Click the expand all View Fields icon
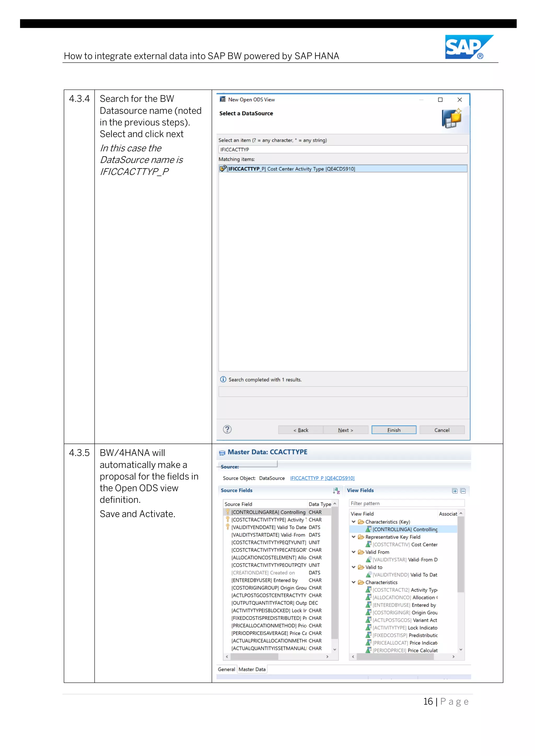The image size is (535, 756). point(455,491)
